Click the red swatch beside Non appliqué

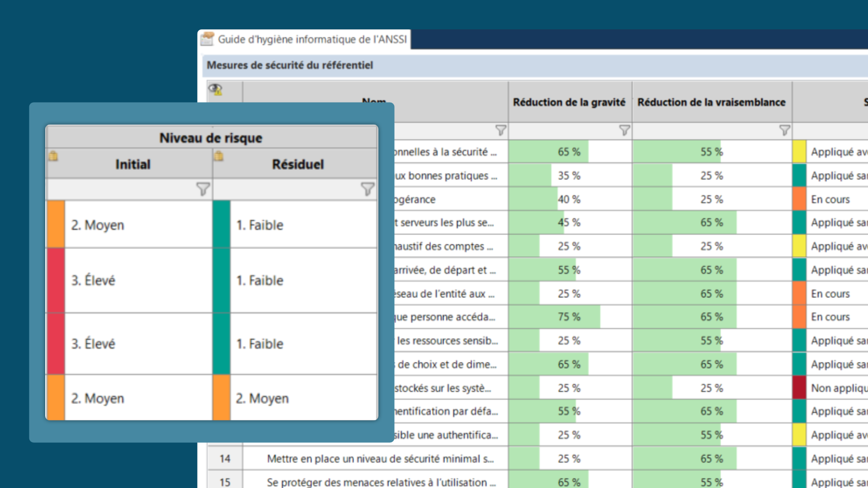pos(799,388)
